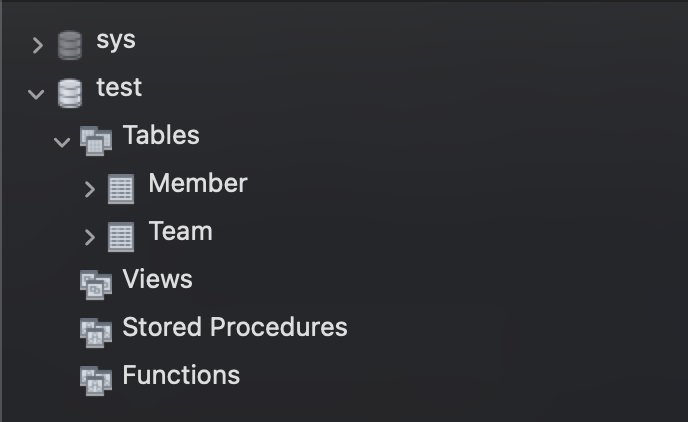Collapse the test schema chevron
Screen dimensions: 688x422
pos(36,94)
